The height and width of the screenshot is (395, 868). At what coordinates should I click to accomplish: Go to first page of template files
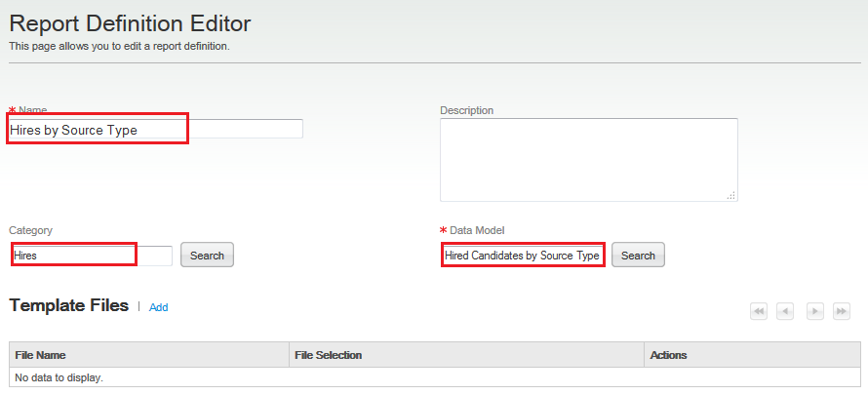(759, 311)
